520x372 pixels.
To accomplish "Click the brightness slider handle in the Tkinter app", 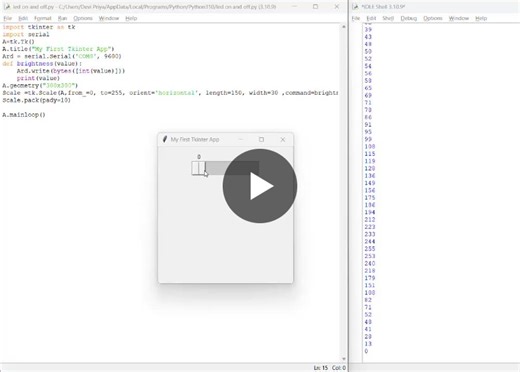I will point(199,168).
